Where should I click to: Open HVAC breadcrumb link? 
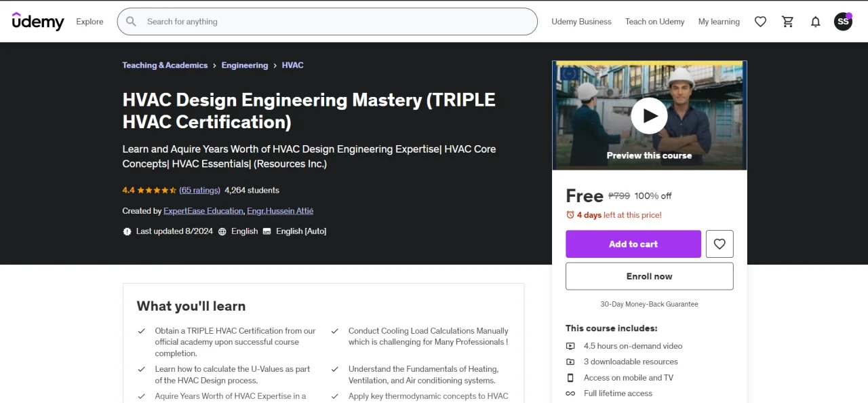point(292,65)
